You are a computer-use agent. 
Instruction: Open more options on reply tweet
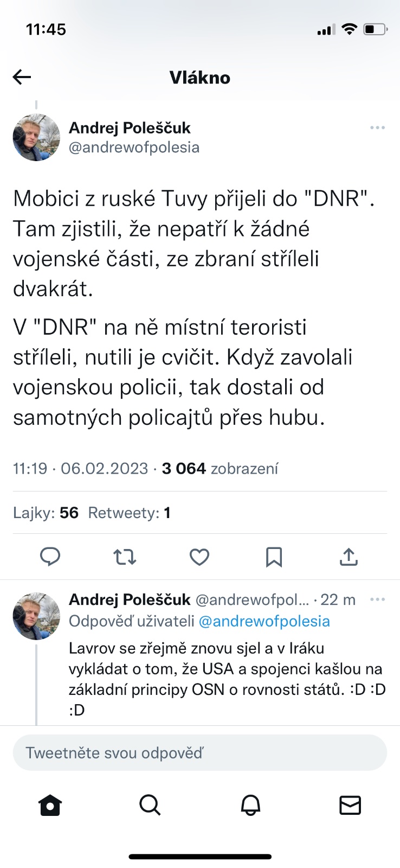coord(377,599)
